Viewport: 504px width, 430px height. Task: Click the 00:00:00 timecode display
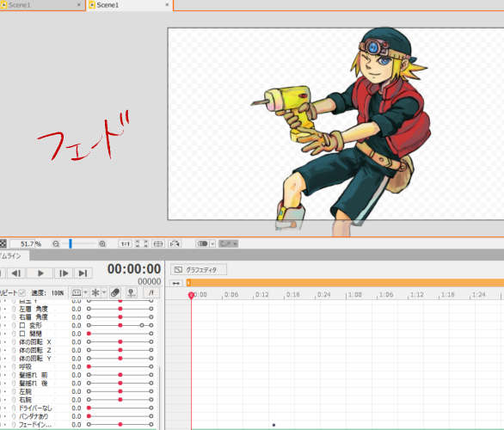pos(134,269)
